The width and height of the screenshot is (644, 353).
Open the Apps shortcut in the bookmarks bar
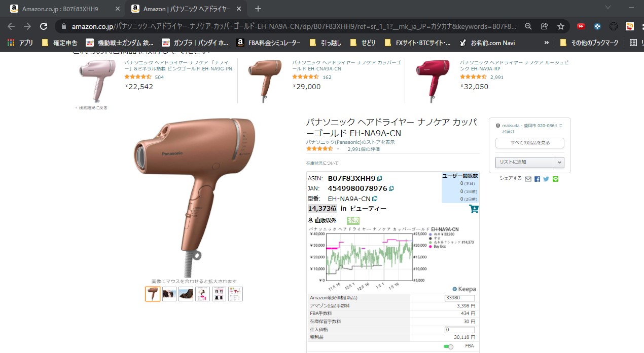tap(21, 43)
